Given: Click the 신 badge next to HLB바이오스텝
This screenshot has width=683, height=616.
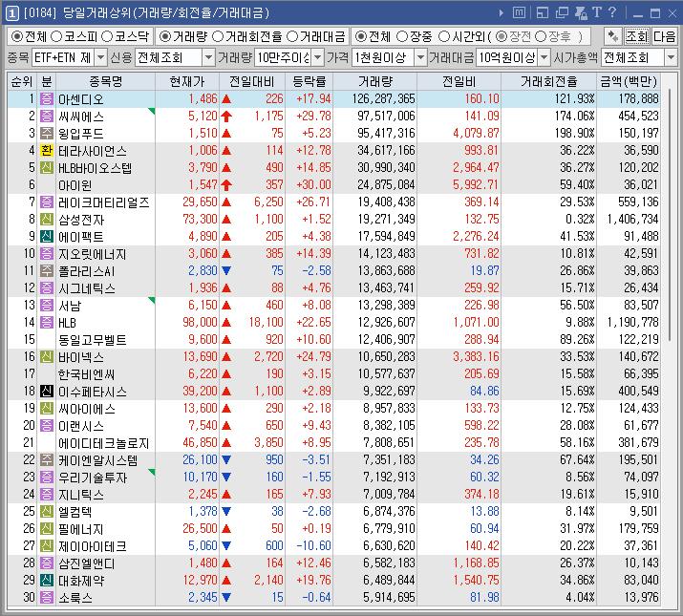Looking at the screenshot, I should [47, 168].
